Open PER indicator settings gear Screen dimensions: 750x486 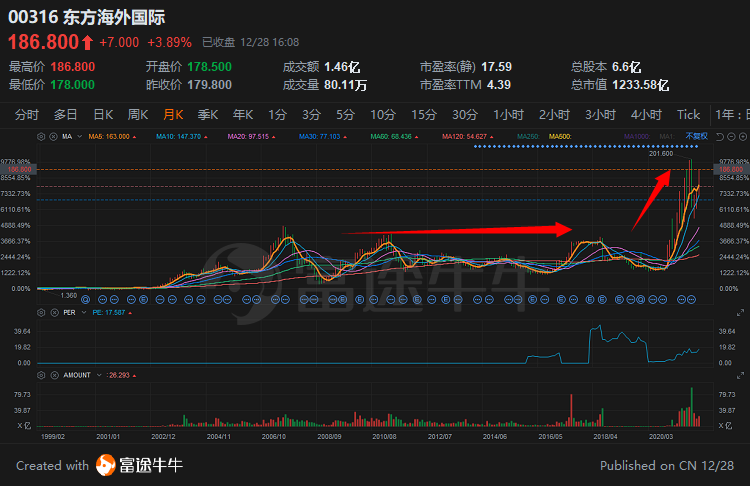pyautogui.click(x=41, y=313)
